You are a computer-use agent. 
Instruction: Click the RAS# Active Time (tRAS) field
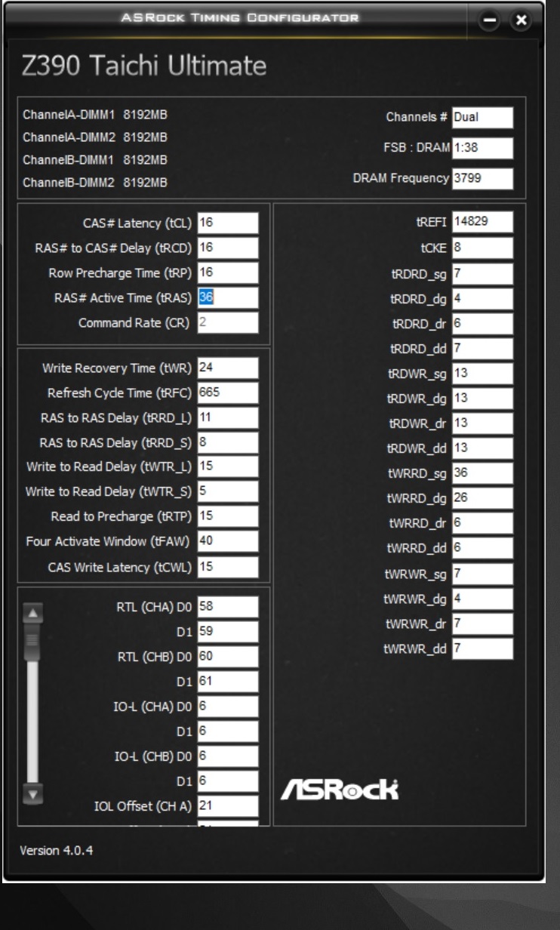228,297
